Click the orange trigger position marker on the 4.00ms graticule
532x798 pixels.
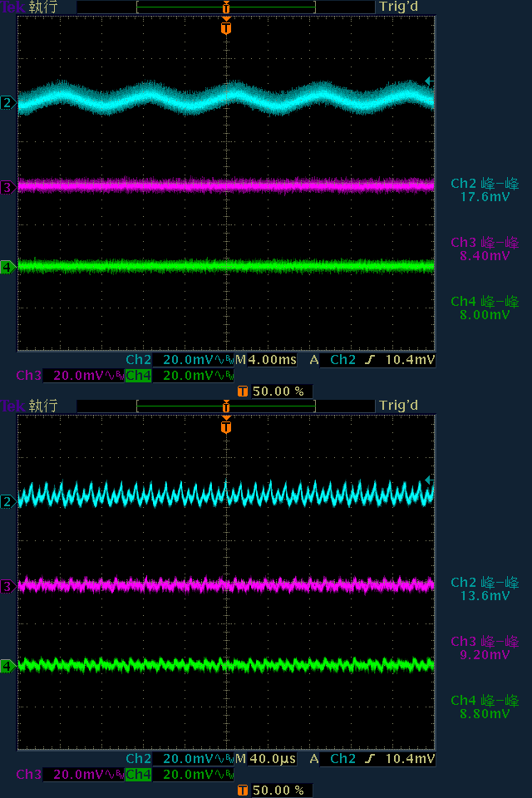(226, 27)
